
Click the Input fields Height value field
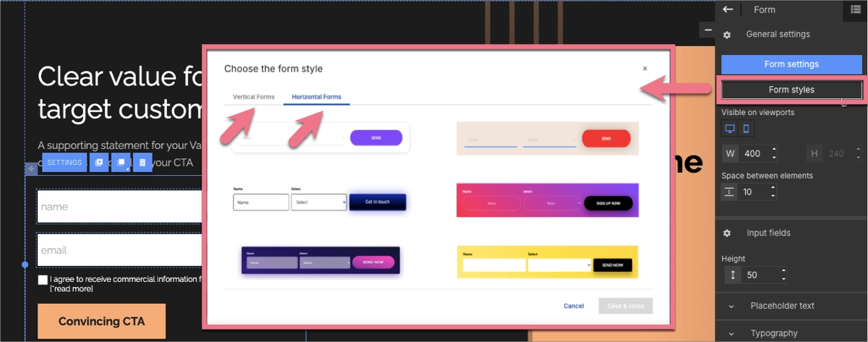click(x=759, y=275)
